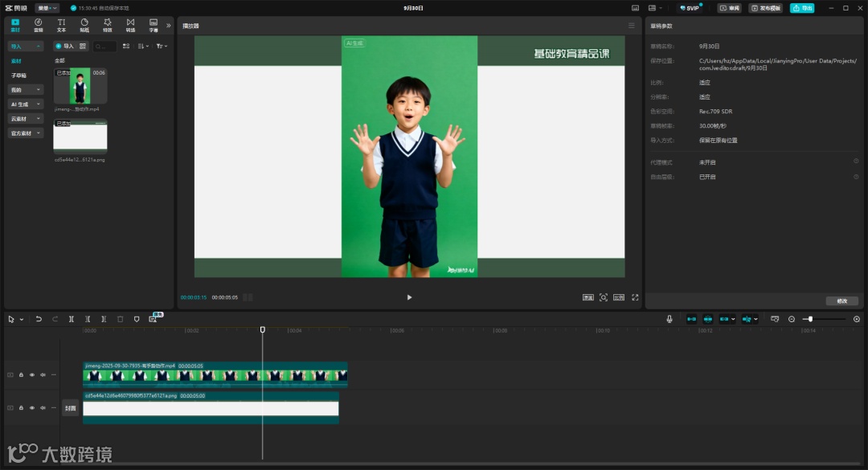
Task: Click the timeline zoom-out minus icon
Action: pos(792,319)
